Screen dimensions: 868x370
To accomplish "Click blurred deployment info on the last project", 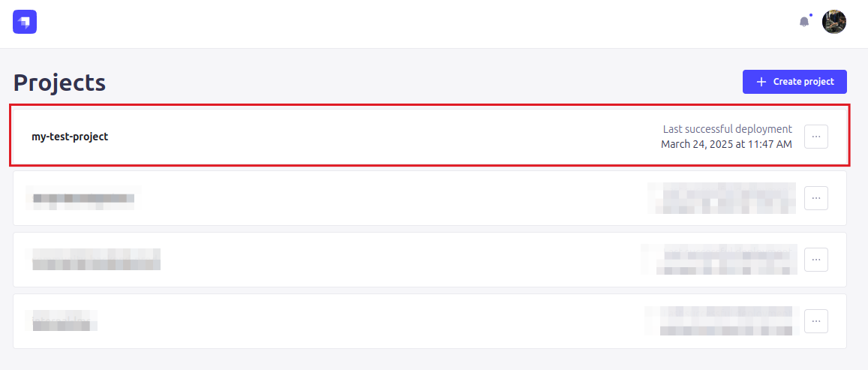I will [720, 321].
